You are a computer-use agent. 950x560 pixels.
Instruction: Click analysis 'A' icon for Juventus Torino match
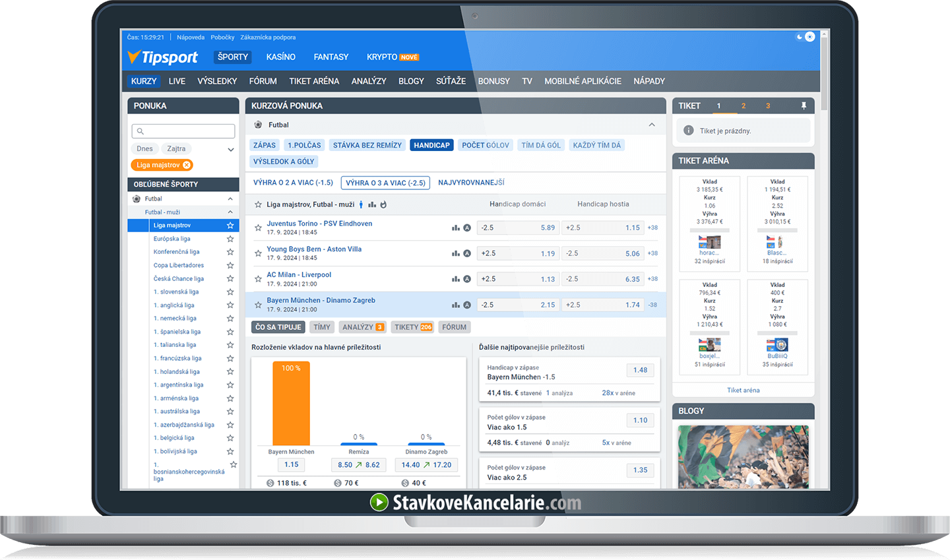(x=467, y=228)
